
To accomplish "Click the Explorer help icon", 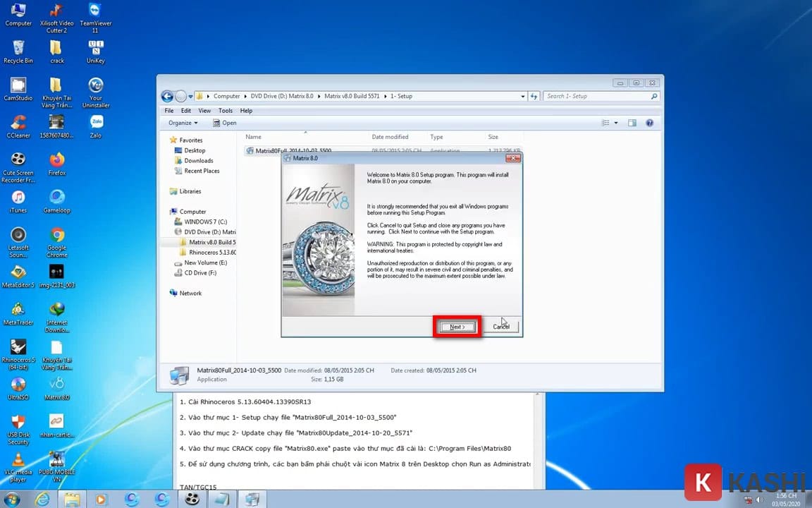I will (x=649, y=123).
